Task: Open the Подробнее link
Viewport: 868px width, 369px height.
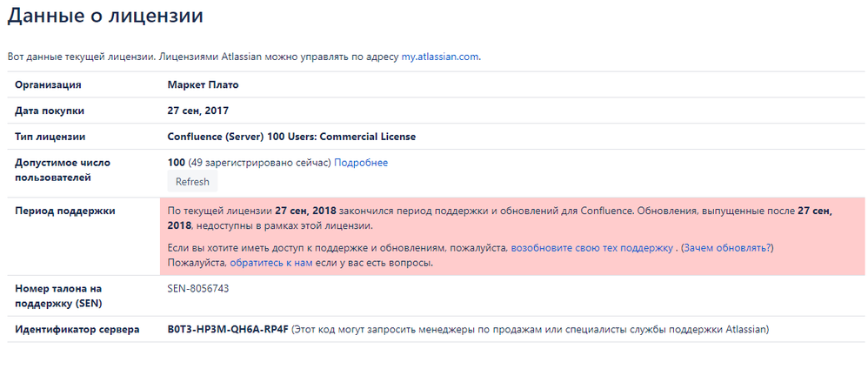Action: pos(361,163)
